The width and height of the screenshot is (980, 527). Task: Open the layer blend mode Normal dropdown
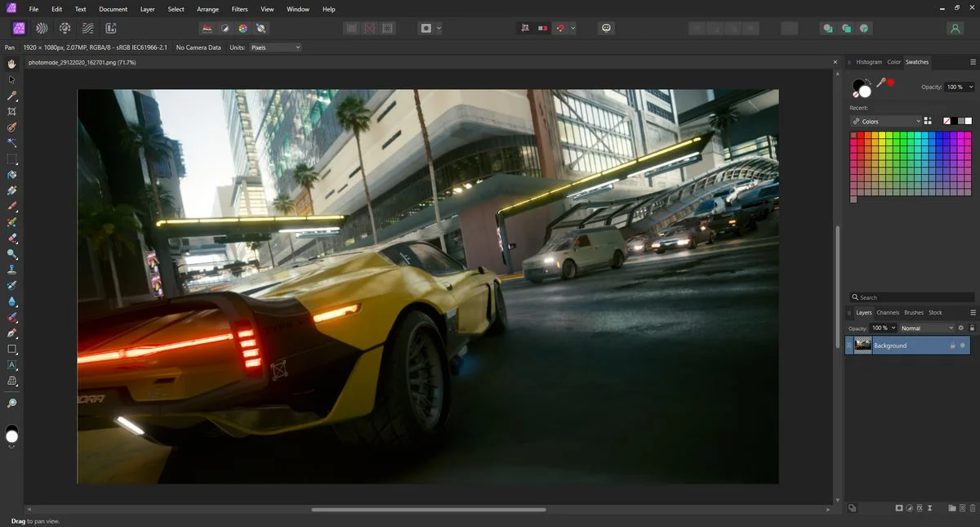point(927,328)
